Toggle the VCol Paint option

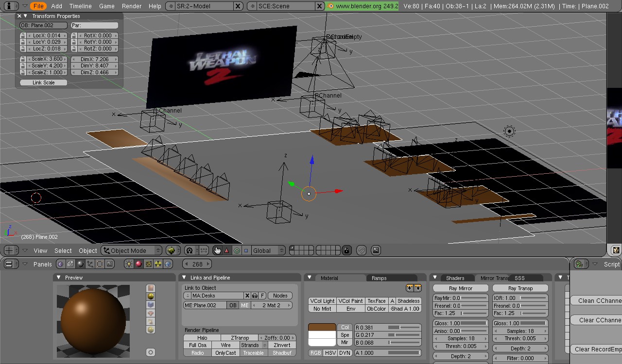[351, 301]
